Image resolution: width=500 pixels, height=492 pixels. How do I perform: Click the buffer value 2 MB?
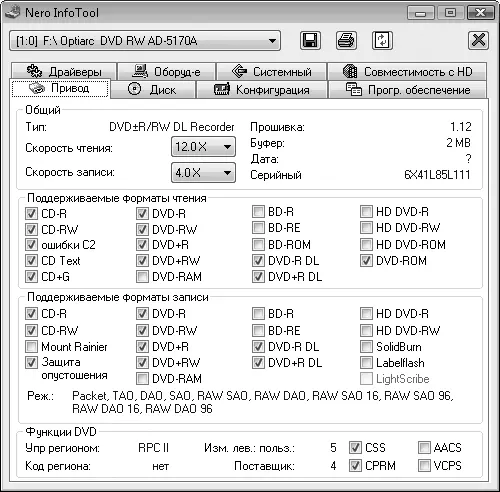tap(458, 143)
